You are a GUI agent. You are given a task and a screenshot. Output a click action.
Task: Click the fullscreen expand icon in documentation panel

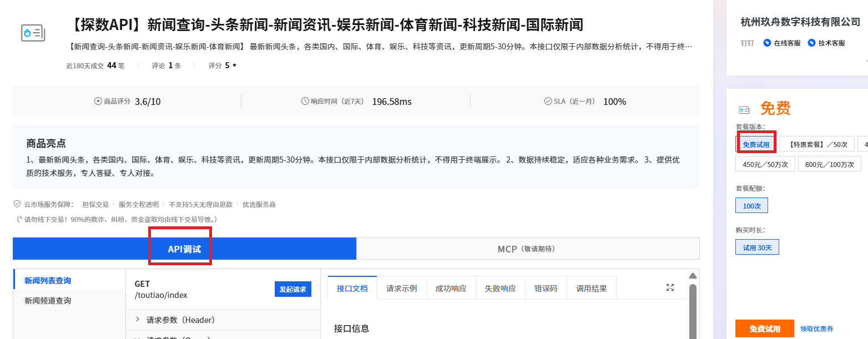pos(670,287)
